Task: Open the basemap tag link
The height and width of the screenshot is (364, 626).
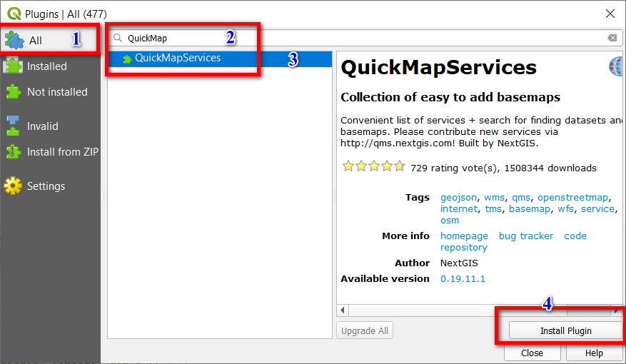Action: (530, 208)
